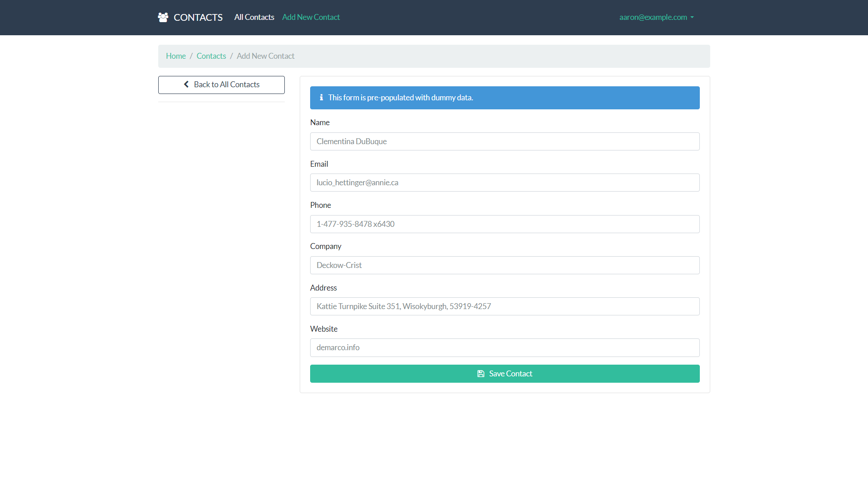The width and height of the screenshot is (868, 488).
Task: Open the All Contacts nav item
Action: 254,17
